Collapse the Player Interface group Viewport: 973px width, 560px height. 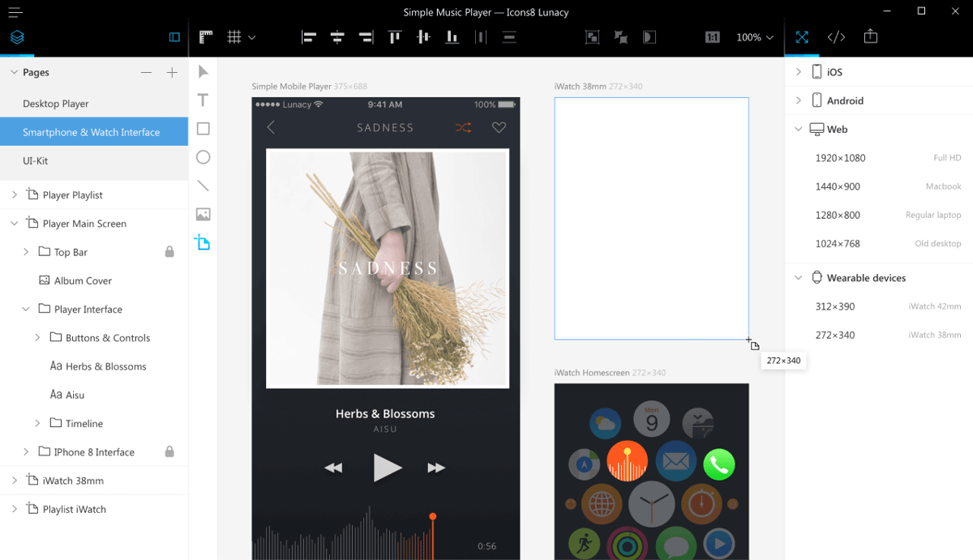(x=25, y=309)
